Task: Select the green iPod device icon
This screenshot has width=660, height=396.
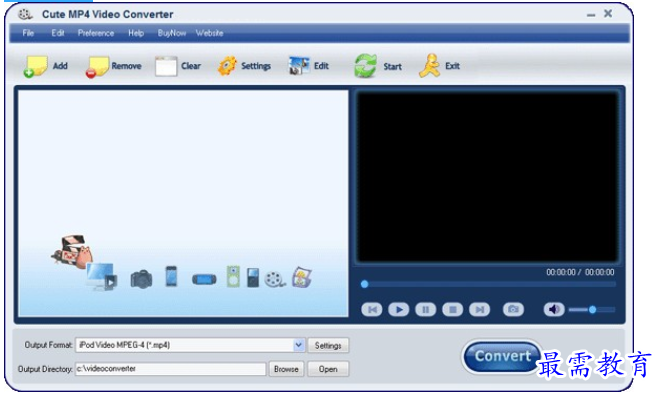Action: (233, 276)
